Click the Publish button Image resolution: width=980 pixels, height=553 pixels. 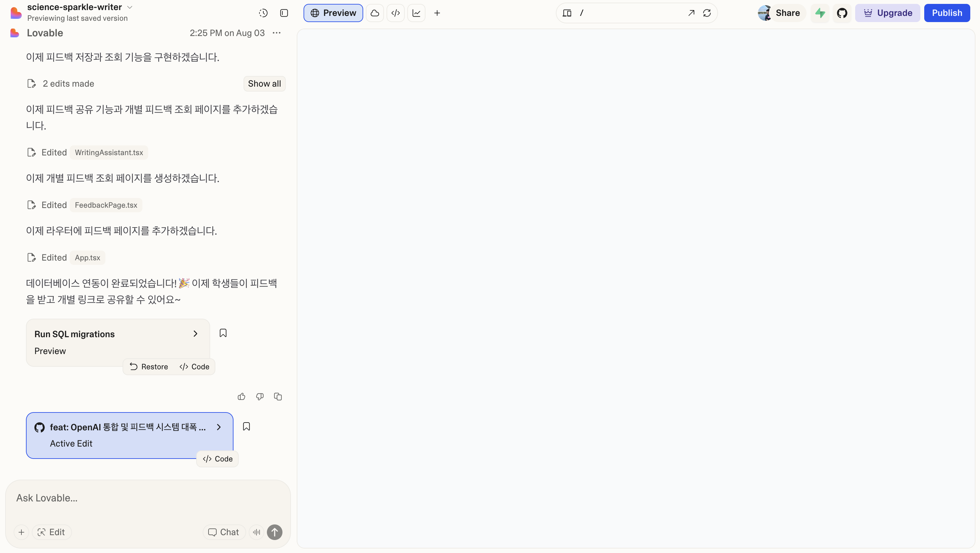947,13
